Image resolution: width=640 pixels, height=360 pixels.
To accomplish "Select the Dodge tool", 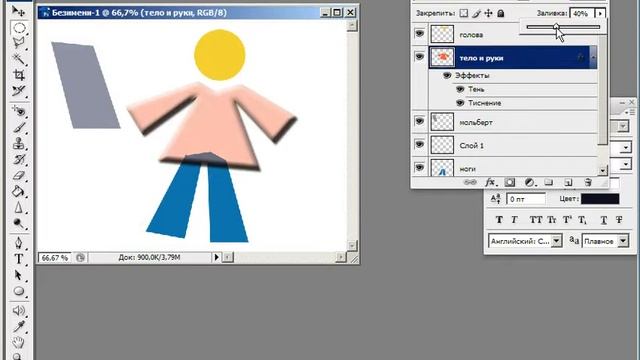I will click(19, 223).
